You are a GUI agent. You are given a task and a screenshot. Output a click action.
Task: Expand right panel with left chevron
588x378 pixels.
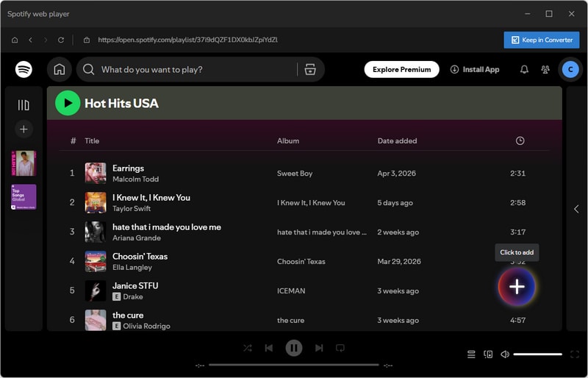pos(576,209)
